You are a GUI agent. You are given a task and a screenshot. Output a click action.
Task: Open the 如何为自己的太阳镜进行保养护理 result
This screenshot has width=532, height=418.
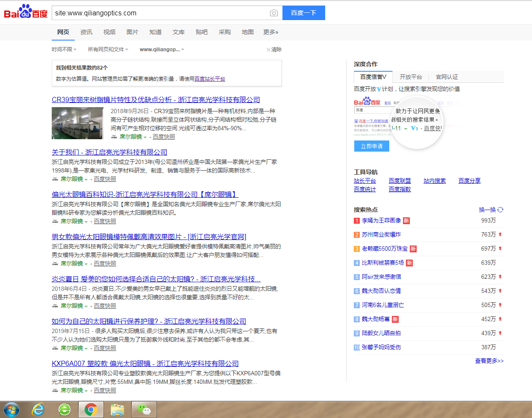point(149,321)
